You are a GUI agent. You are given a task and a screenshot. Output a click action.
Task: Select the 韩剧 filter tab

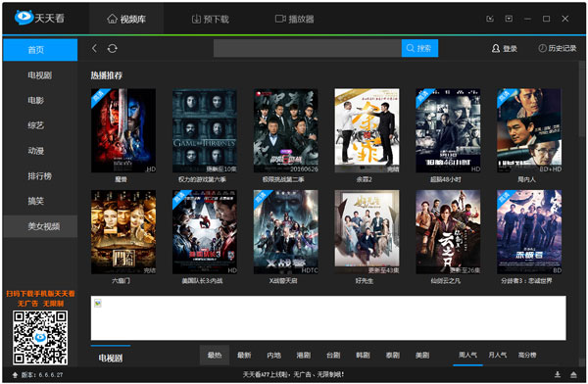tap(363, 356)
